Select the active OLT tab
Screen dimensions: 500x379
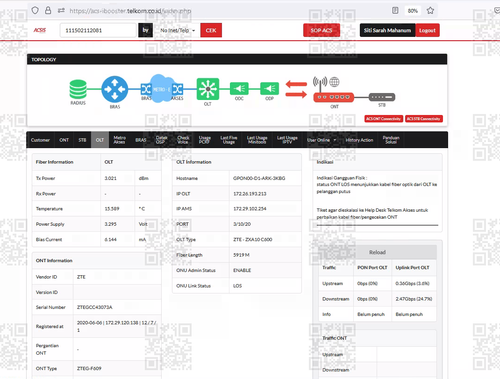coord(100,140)
